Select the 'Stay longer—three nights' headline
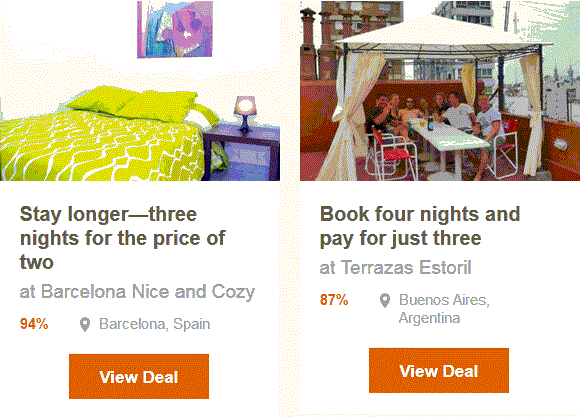 (122, 238)
